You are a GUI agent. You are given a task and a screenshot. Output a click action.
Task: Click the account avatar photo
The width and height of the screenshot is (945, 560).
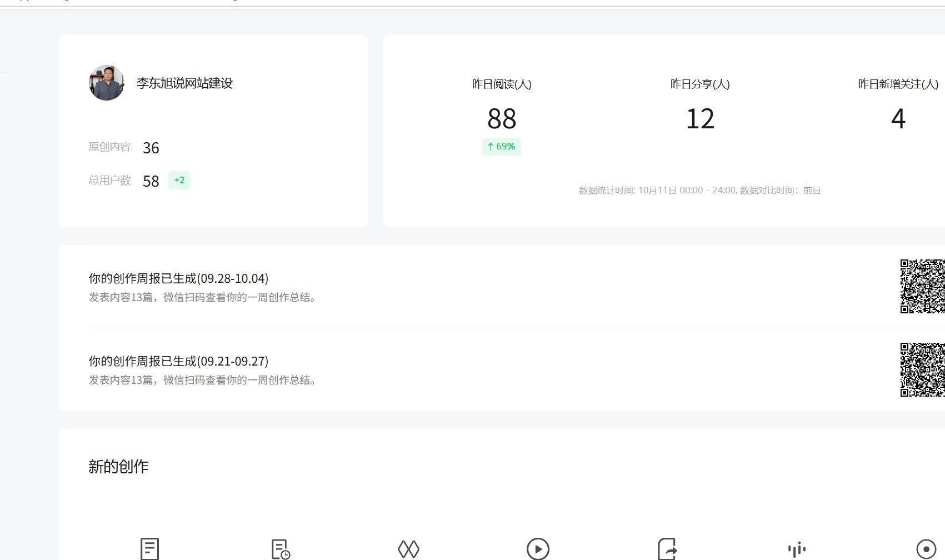[106, 83]
